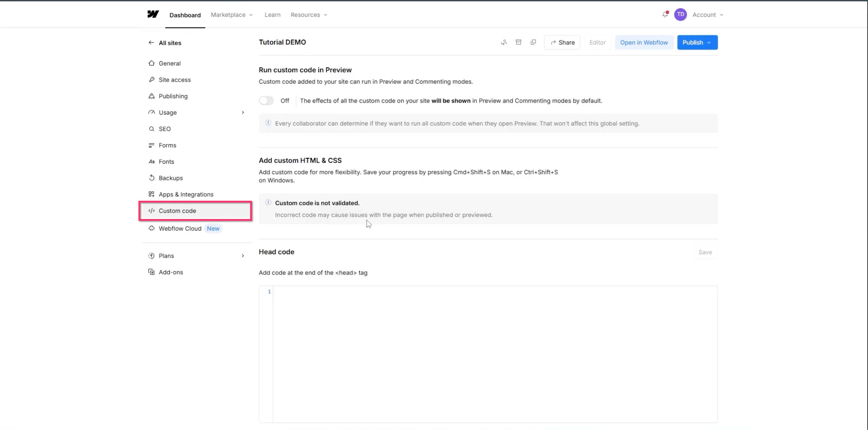Open the SEO settings page
This screenshot has width=868, height=430.
[x=165, y=129]
